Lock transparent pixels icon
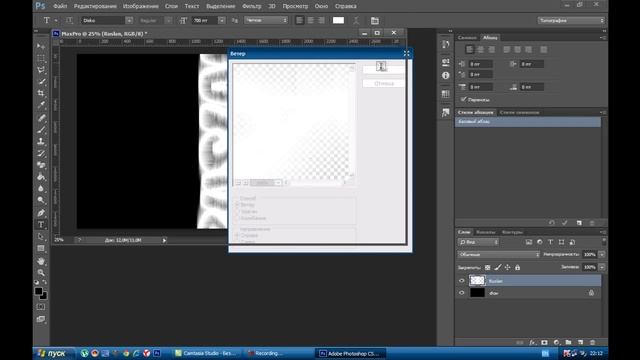640x360 pixels. tap(487, 267)
